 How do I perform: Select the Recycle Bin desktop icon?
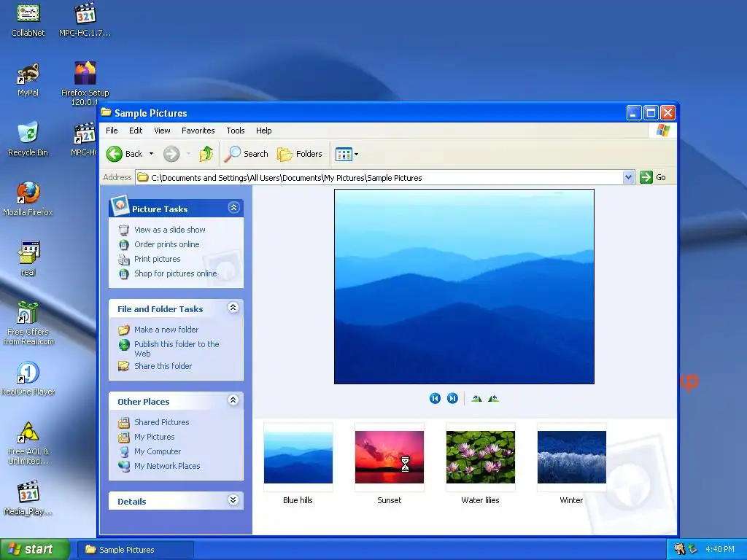pyautogui.click(x=28, y=139)
